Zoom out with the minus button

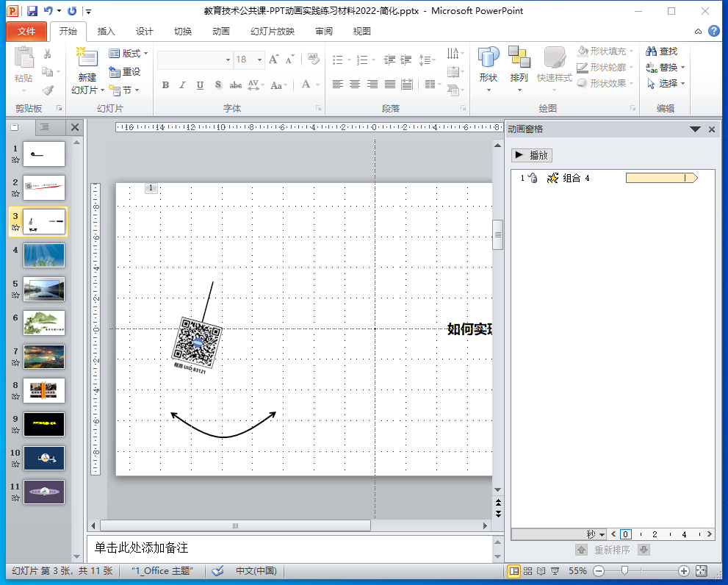599,570
